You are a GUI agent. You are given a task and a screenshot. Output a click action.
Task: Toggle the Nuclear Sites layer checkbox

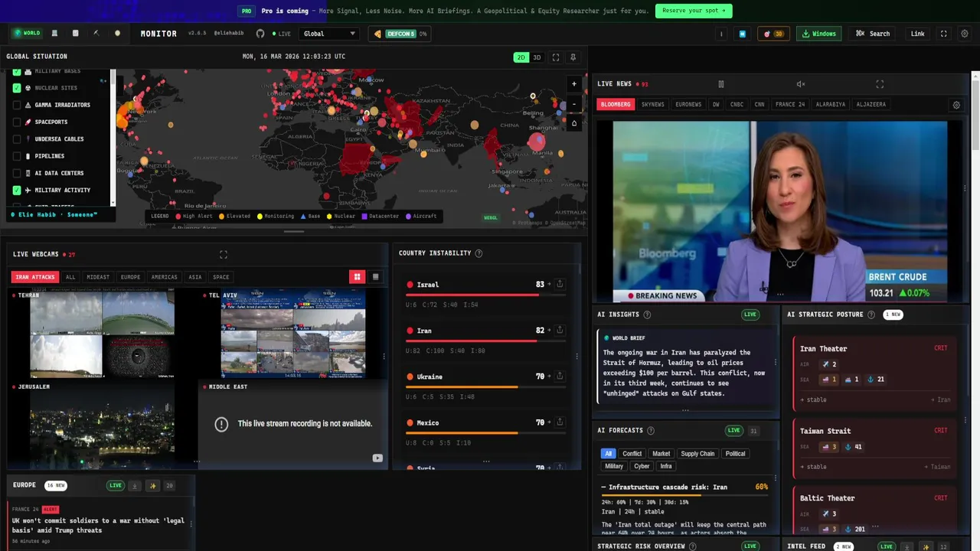point(17,88)
